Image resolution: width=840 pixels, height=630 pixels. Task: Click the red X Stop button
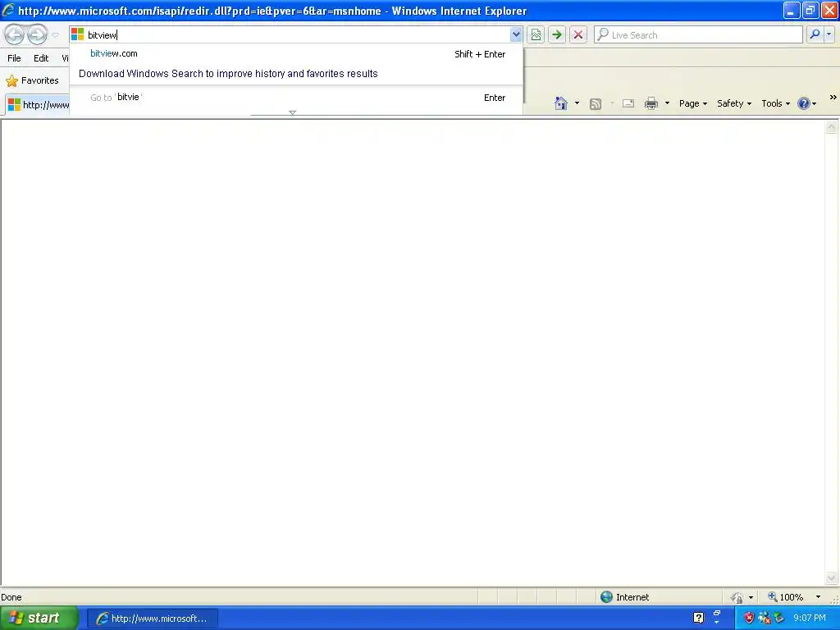(578, 34)
